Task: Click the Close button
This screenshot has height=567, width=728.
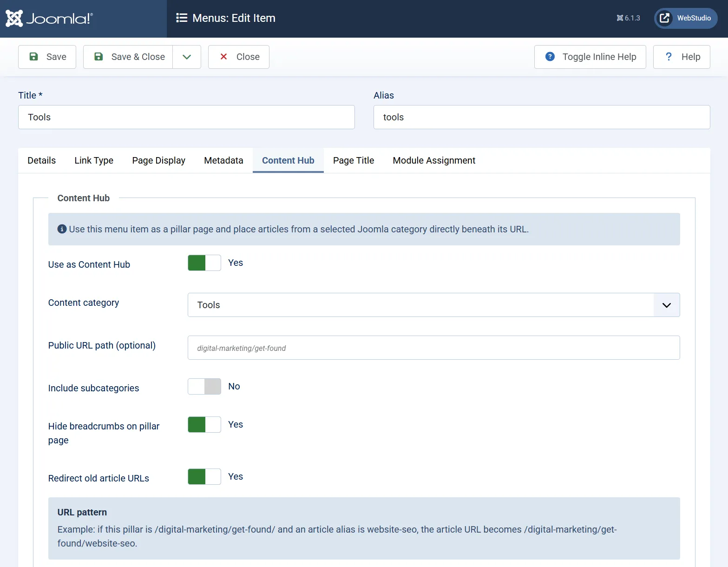Action: tap(239, 57)
